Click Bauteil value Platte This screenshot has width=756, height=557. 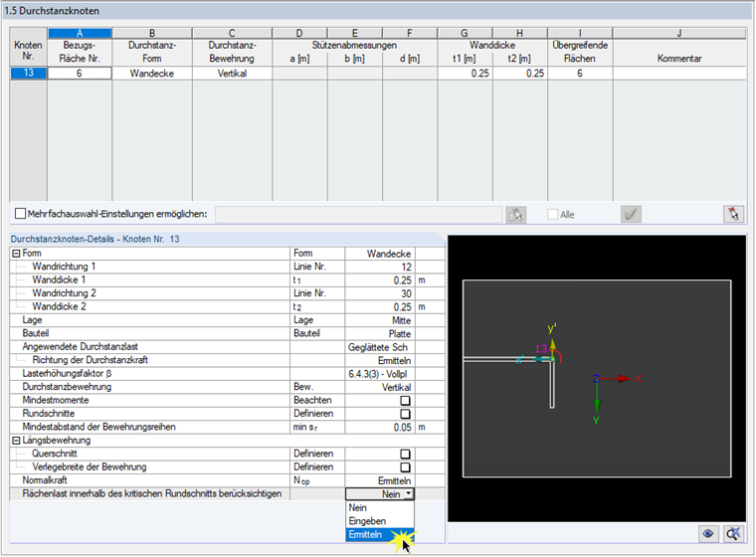[x=380, y=334]
